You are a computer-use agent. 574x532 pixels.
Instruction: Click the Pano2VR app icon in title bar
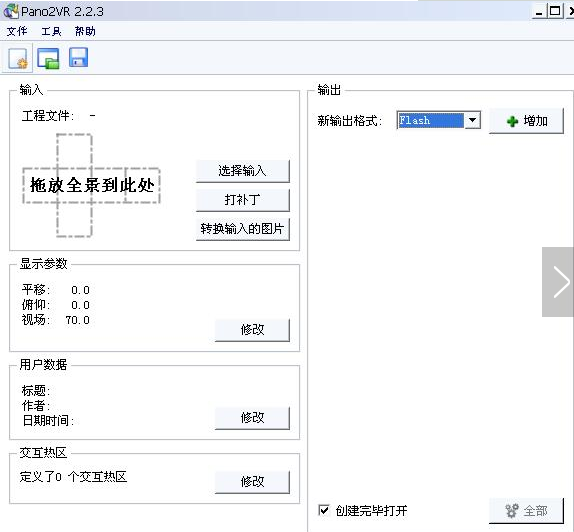point(11,11)
